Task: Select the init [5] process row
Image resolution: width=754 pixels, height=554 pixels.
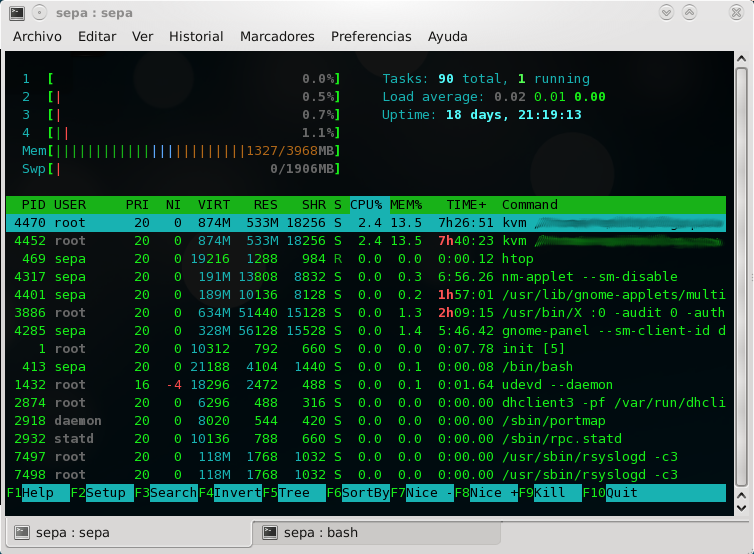Action: tap(366, 349)
